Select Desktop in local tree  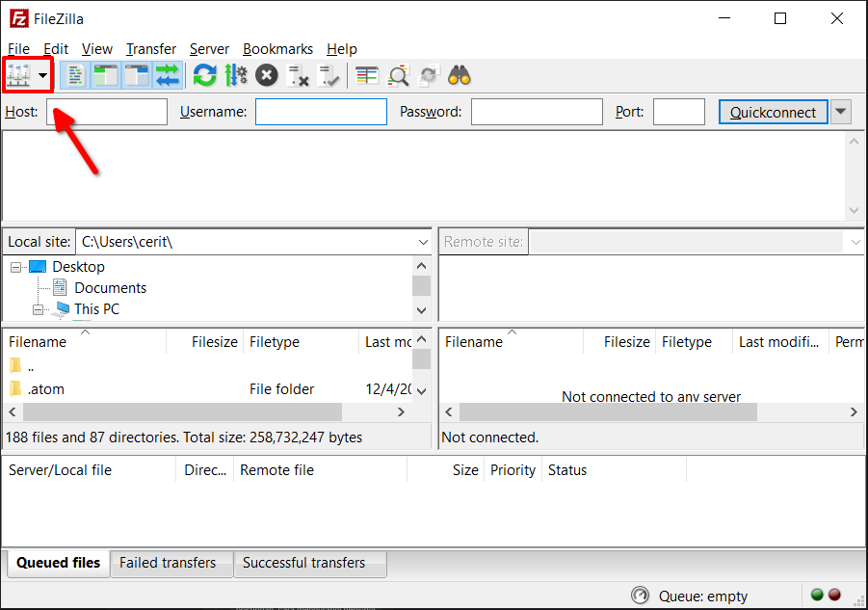78,267
